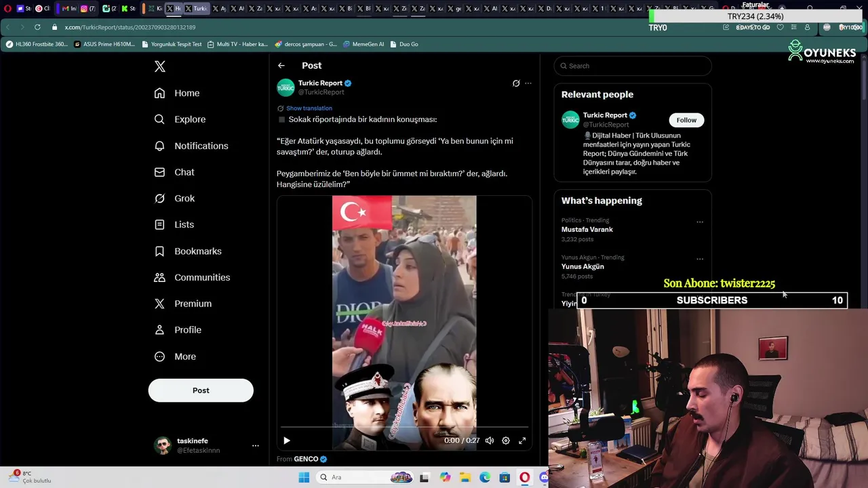
Task: Expand the More menu in the sidebar
Action: pyautogui.click(x=175, y=357)
